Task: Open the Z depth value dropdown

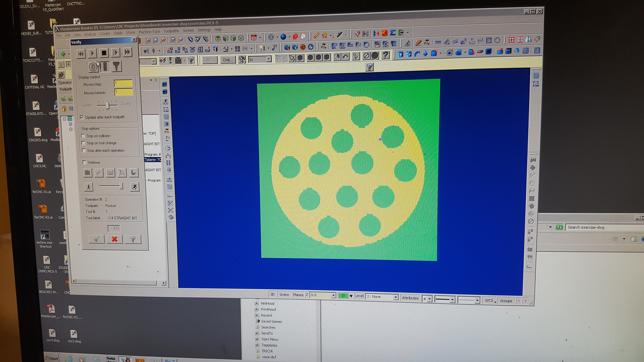Action: (333, 295)
